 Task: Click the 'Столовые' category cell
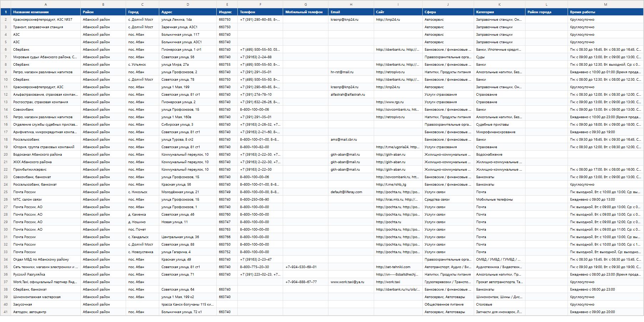pyautogui.click(x=499, y=305)
